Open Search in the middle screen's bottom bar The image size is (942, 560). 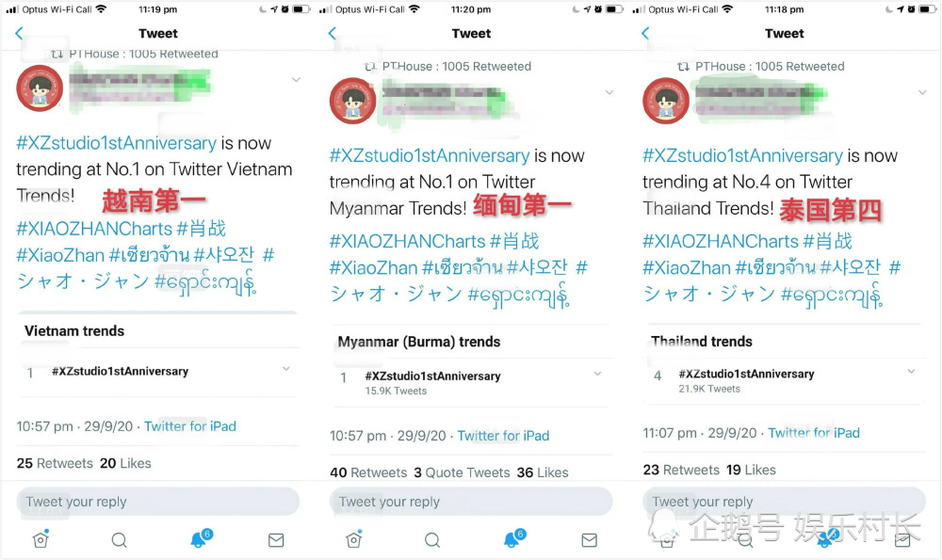tap(432, 540)
